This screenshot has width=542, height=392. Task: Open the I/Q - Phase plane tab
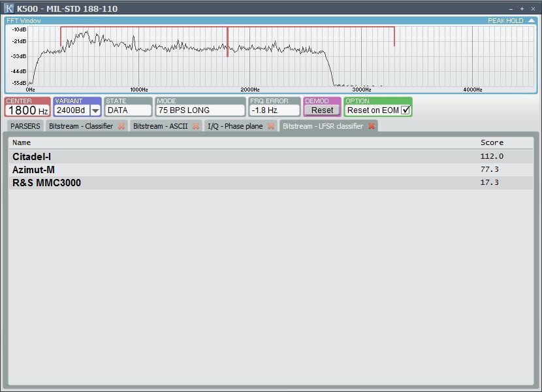pyautogui.click(x=235, y=126)
